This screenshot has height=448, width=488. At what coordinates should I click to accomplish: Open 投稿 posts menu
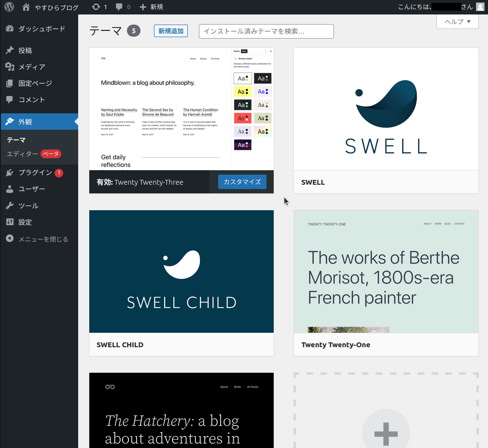pos(39,50)
